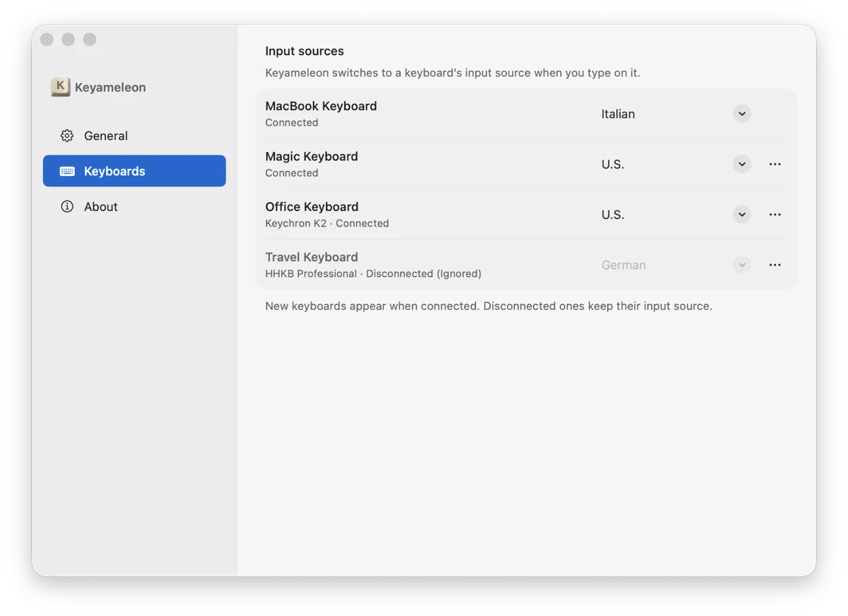This screenshot has height=616, width=848.
Task: Click the red close window button
Action: [x=47, y=40]
